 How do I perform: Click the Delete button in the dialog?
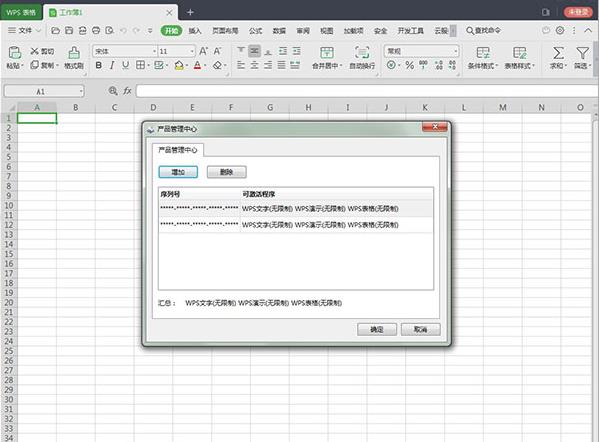pos(227,172)
